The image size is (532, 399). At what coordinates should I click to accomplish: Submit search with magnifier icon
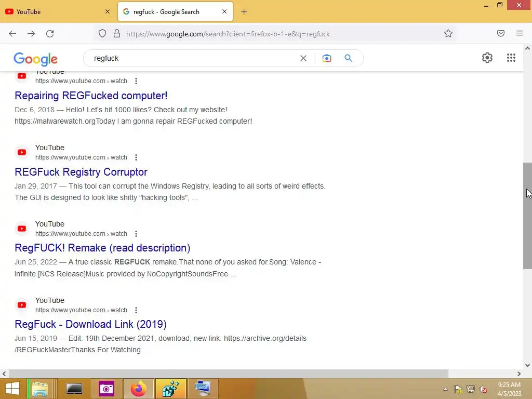[349, 58]
